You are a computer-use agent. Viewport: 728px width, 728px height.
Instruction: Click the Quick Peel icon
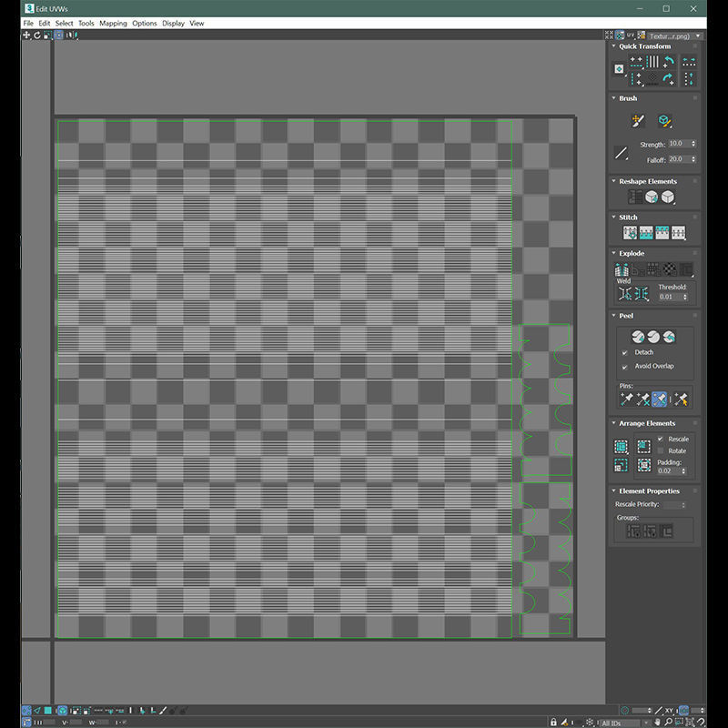pos(638,336)
